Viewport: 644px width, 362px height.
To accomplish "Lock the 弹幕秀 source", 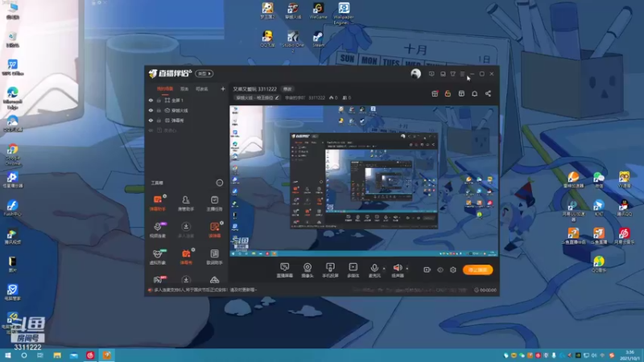I will tap(159, 120).
